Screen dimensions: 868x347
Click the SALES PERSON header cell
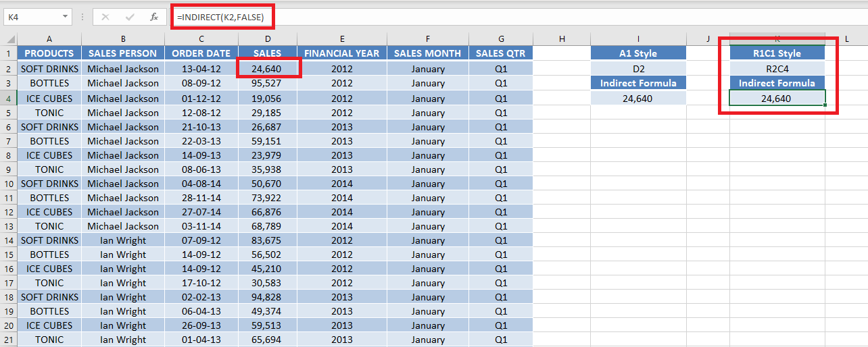[123, 53]
